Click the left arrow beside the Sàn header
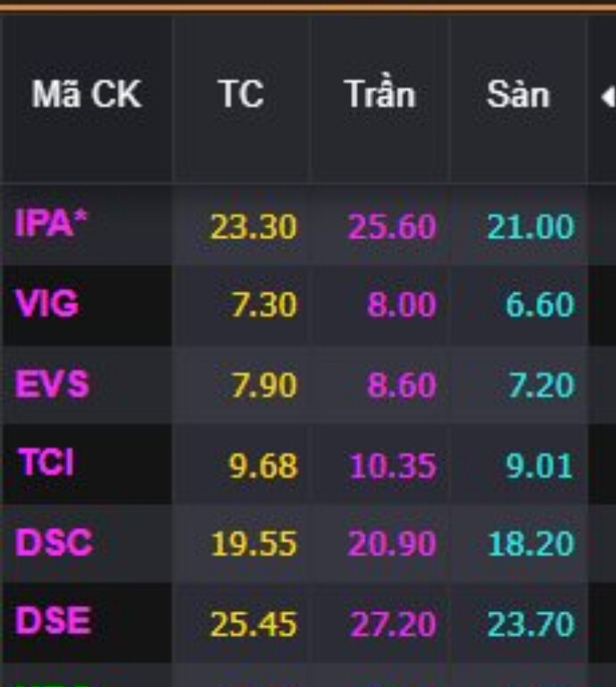Image resolution: width=616 pixels, height=687 pixels. (608, 96)
